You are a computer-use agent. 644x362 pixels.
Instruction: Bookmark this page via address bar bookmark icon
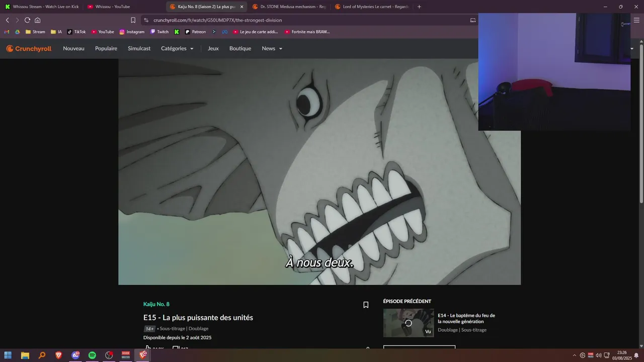[133, 20]
